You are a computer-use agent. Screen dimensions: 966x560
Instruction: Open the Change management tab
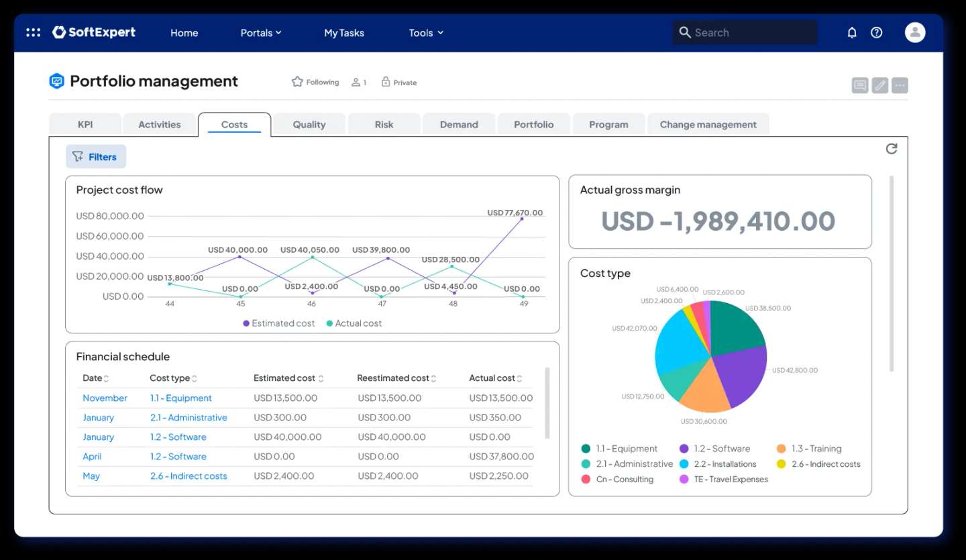pyautogui.click(x=708, y=124)
